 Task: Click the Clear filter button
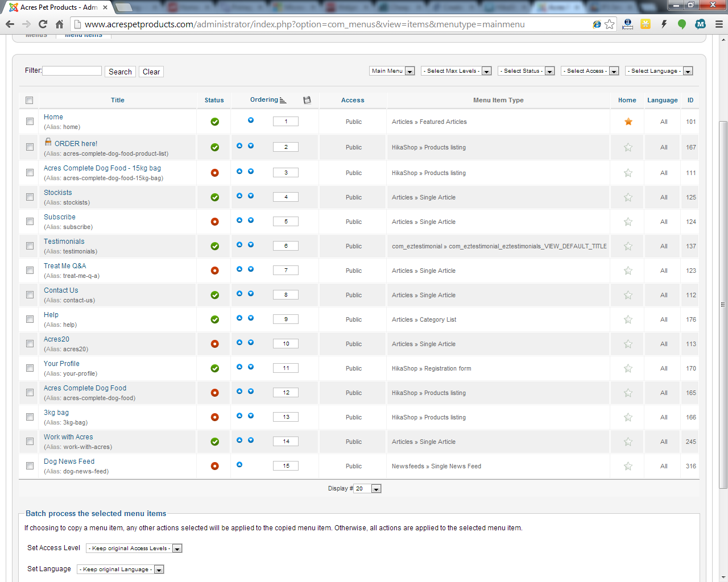point(151,72)
